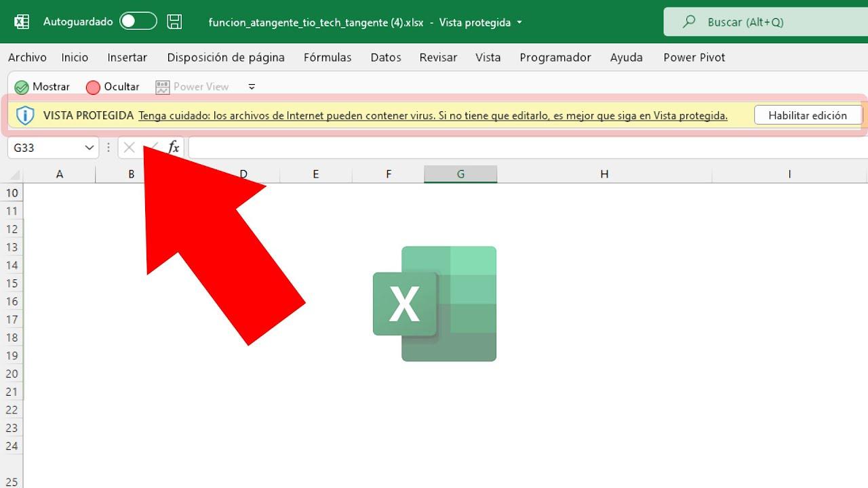Click the Protected View shield icon
Screen dimensions: 868x488
[25, 115]
